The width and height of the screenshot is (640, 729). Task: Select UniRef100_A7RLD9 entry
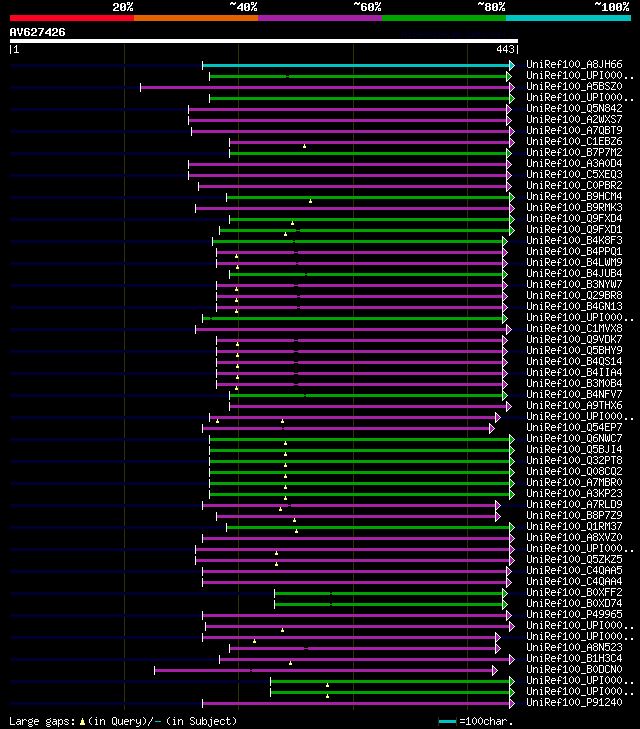[x=574, y=504]
